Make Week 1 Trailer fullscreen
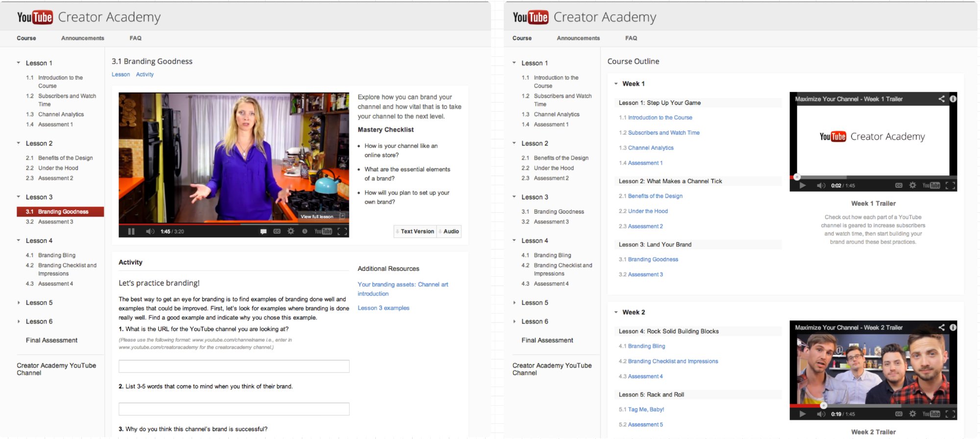This screenshot has width=980, height=439. point(950,185)
